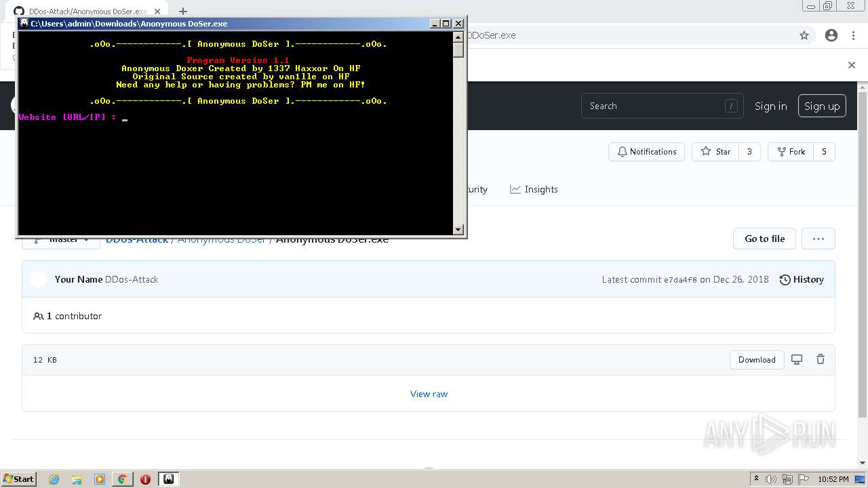Open the Chrome profile avatar menu
This screenshot has height=488, width=868.
(x=831, y=35)
